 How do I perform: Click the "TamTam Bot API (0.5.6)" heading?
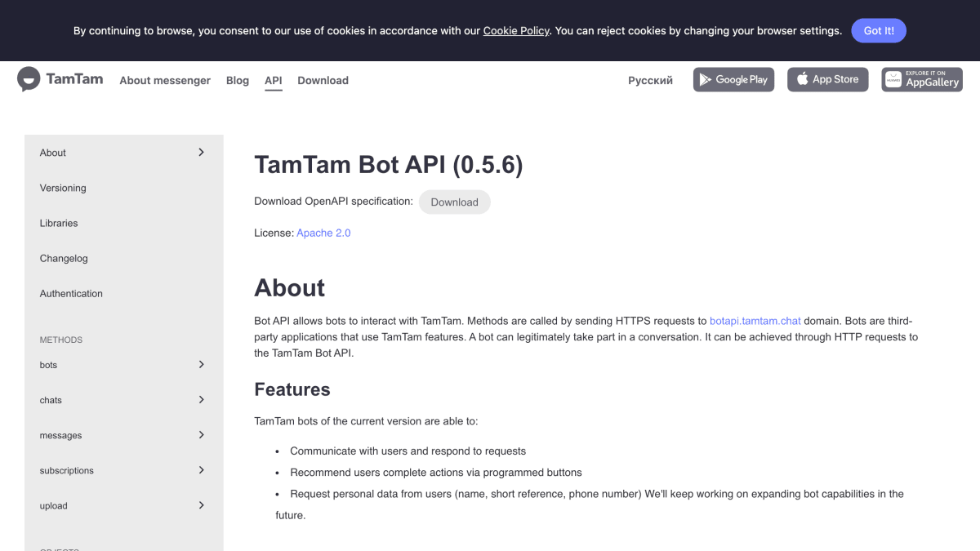coord(389,165)
